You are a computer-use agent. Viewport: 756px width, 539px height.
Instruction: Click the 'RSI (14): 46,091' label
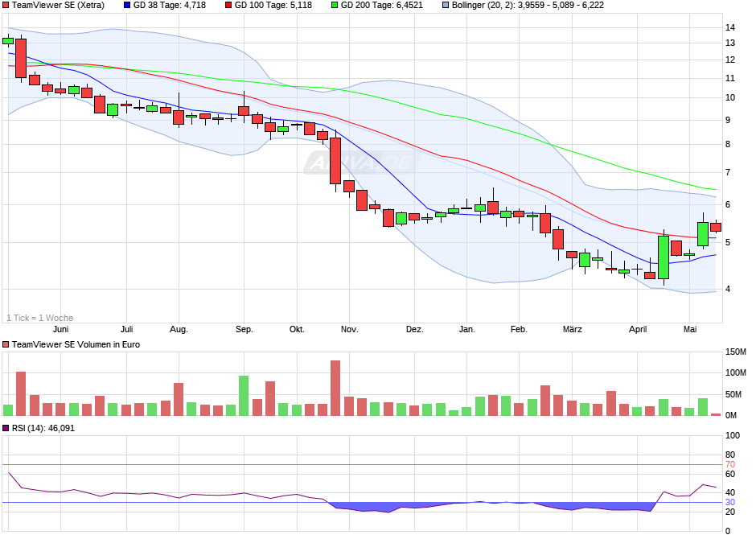pos(43,428)
